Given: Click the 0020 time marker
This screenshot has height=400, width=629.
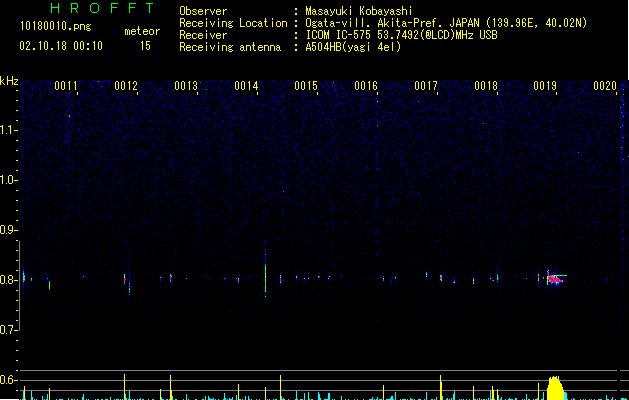Looking at the screenshot, I should click(x=605, y=86).
